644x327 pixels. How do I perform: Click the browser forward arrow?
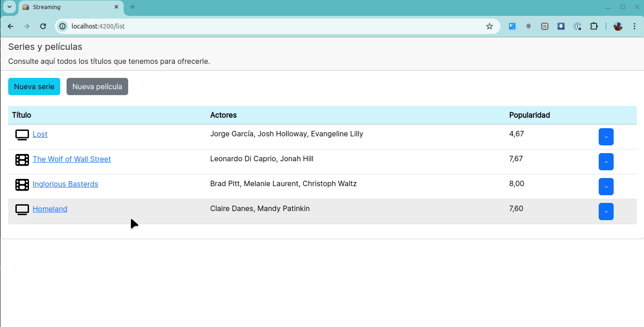tap(27, 26)
